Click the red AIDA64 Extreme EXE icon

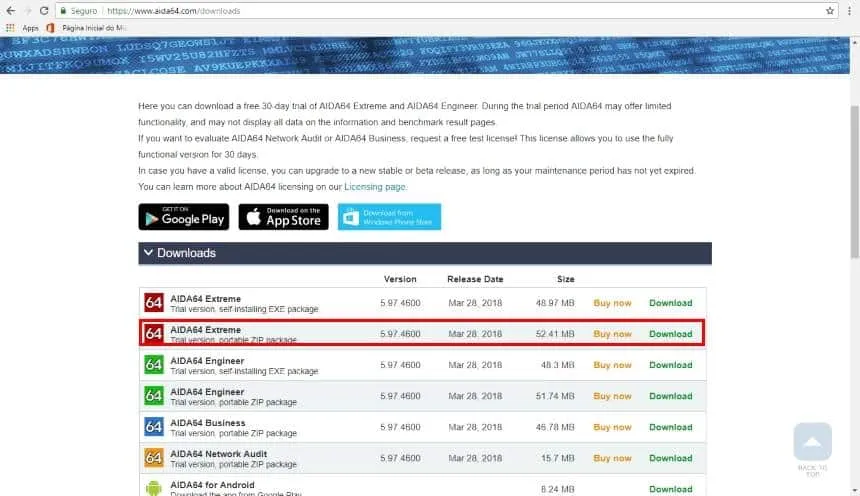click(x=154, y=302)
